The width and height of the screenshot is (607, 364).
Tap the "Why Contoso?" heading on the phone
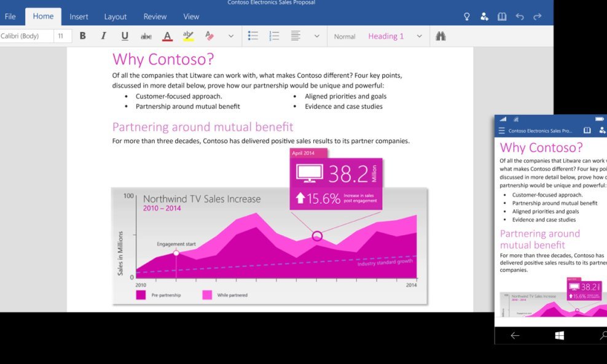pos(541,147)
